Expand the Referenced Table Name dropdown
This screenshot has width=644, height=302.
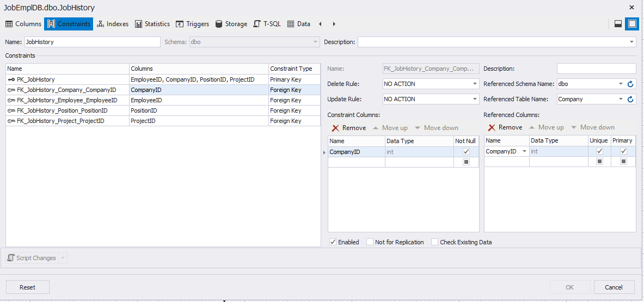621,99
